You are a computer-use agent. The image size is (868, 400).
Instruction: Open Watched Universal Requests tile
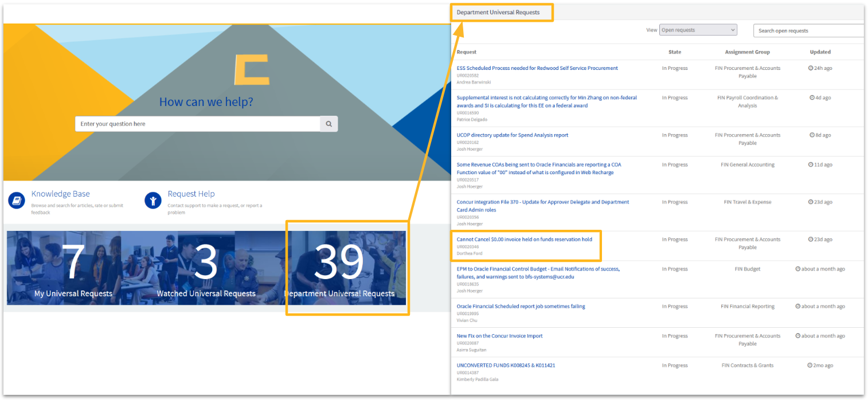point(206,268)
